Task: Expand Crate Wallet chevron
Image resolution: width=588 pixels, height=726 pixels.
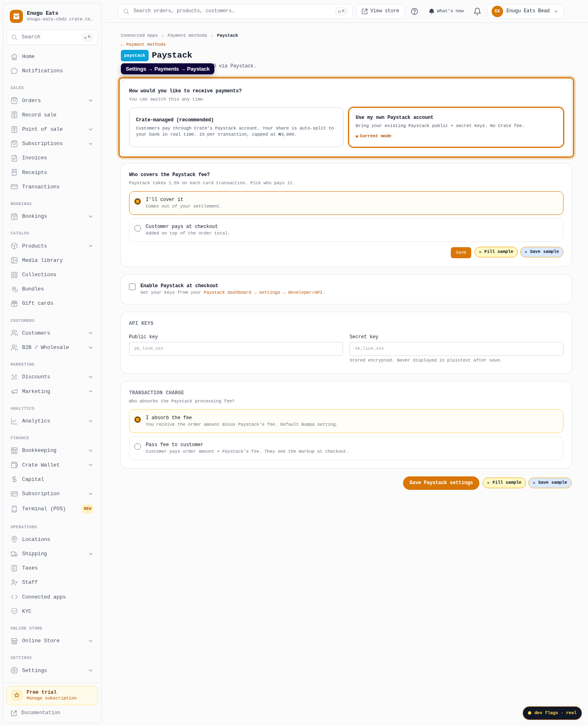Action: [x=91, y=465]
